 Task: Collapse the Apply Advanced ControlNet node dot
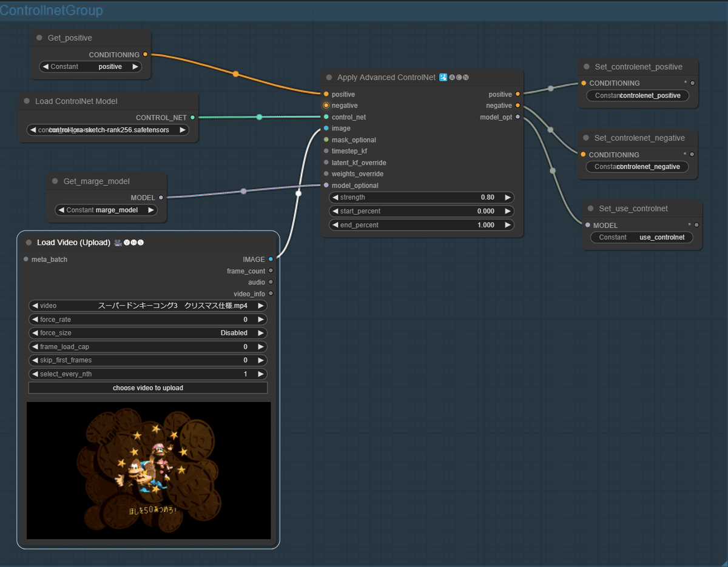coord(329,78)
